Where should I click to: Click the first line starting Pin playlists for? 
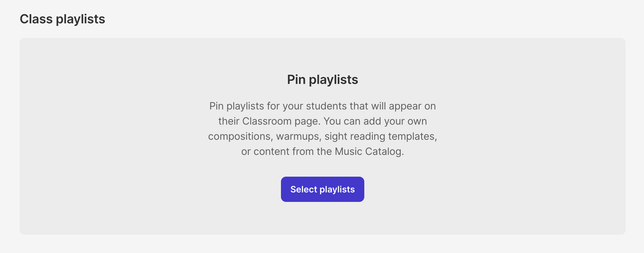pyautogui.click(x=322, y=106)
